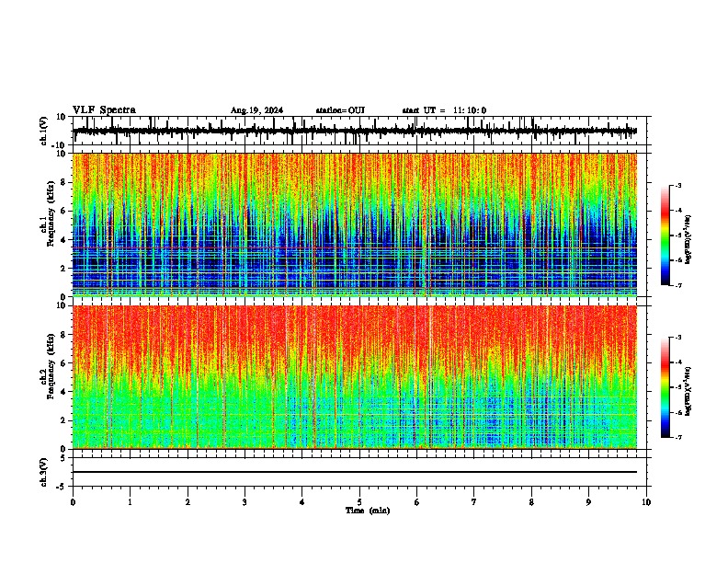Click the '4' kHz tick on ch.1 spectrogram
This screenshot has height=563, width=728.
(x=63, y=240)
